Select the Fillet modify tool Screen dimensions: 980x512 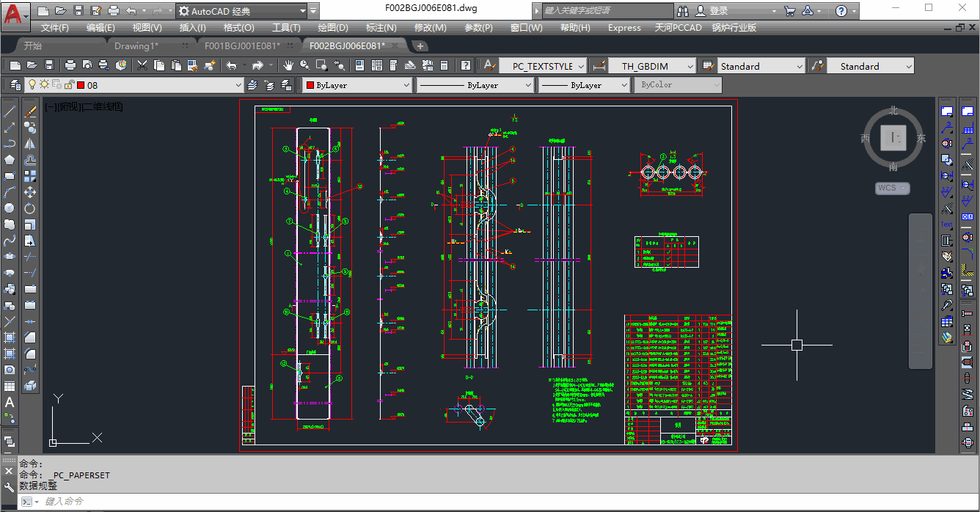30,354
